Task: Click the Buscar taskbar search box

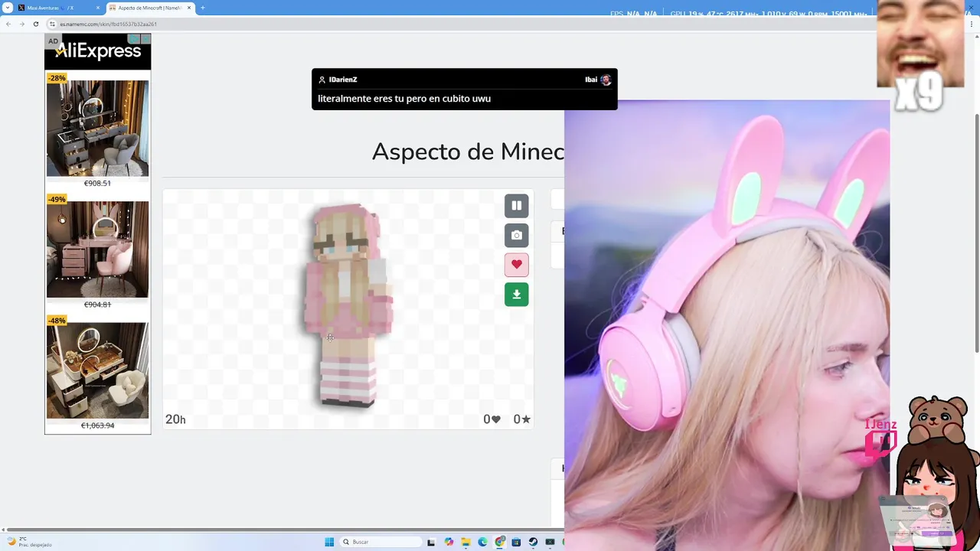Action: pyautogui.click(x=381, y=542)
